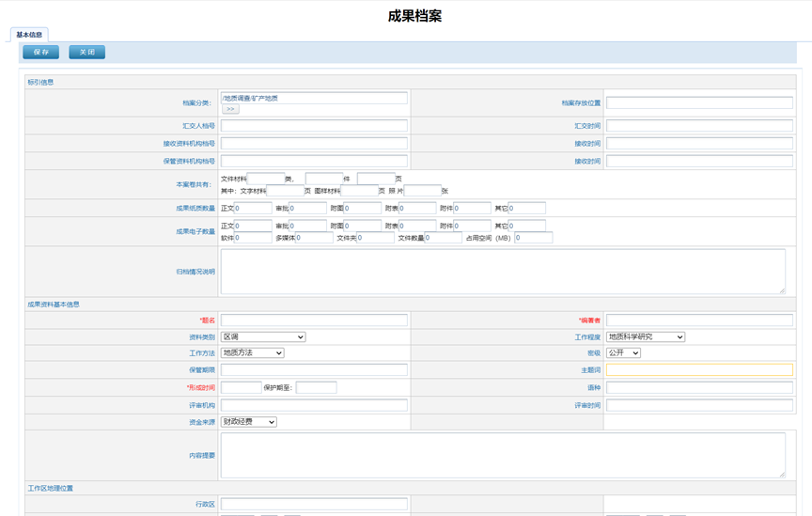
Task: Switch to the 基本信息 tab
Action: pos(29,35)
